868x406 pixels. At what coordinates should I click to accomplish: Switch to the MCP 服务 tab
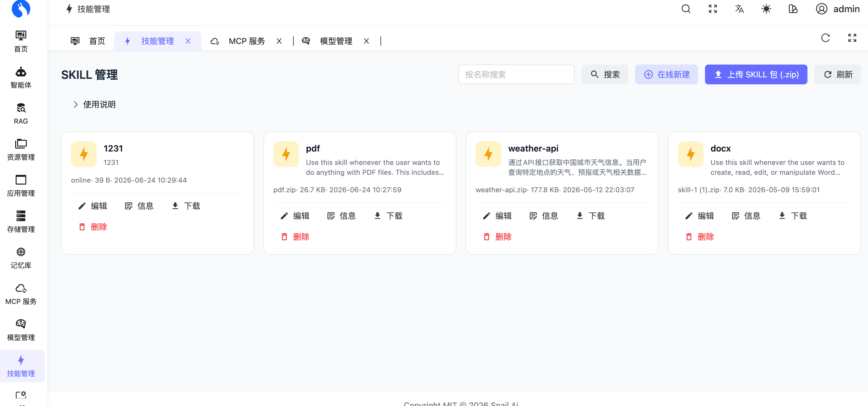point(247,41)
